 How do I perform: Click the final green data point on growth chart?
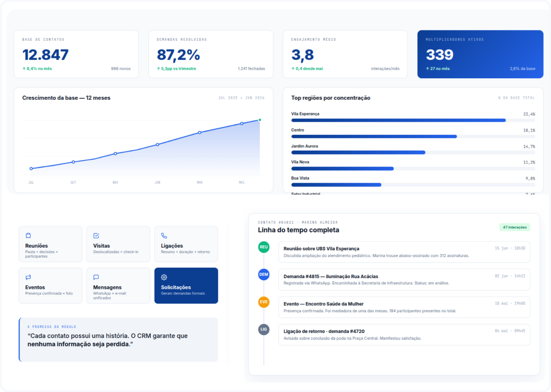click(x=260, y=120)
